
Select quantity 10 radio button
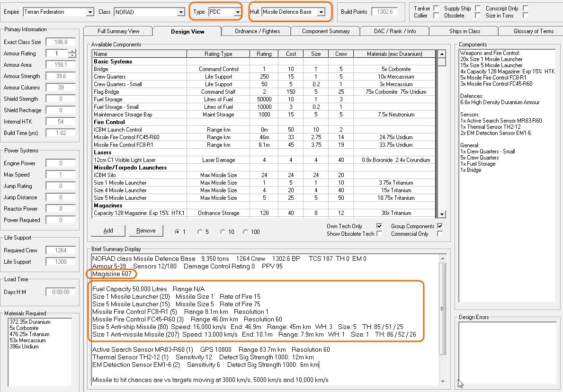(x=223, y=232)
